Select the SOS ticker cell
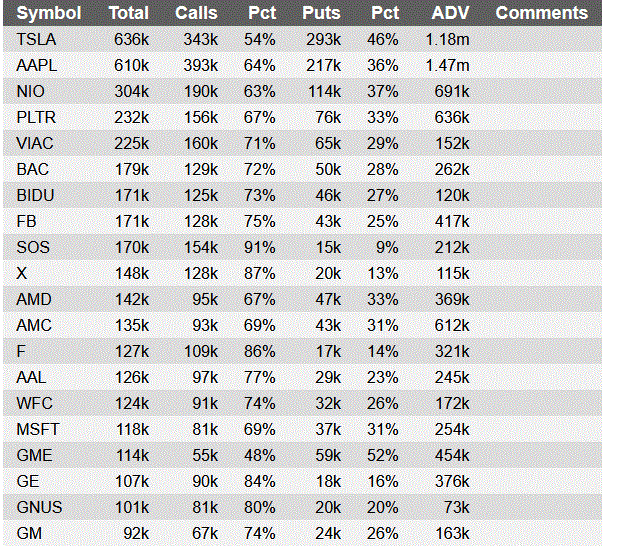633x557 pixels. tap(32, 247)
